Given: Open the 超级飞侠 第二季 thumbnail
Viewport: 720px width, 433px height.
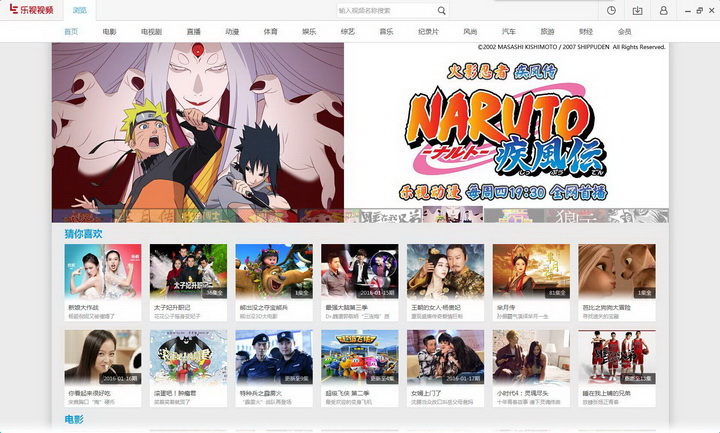Looking at the screenshot, I should click(x=360, y=357).
